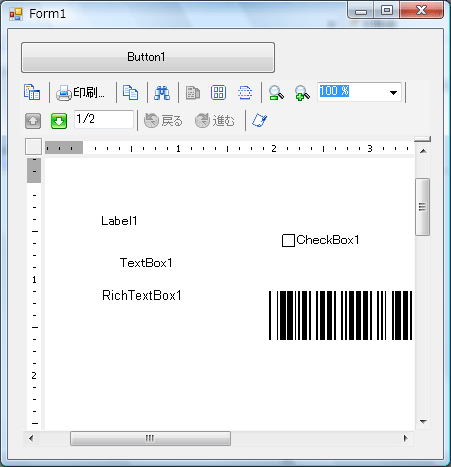Toggle the CheckBox1 checkbox
The image size is (451, 467).
coord(288,240)
